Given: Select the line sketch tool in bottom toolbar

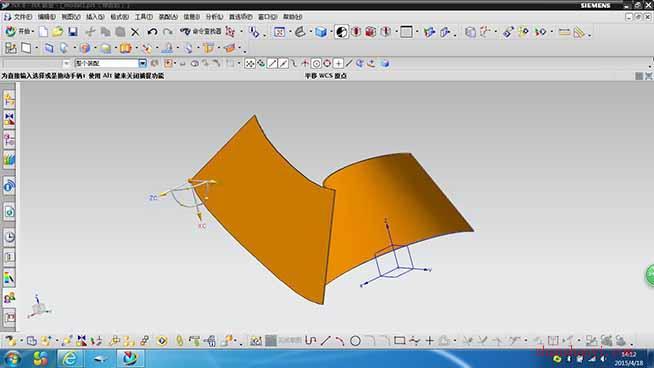Looking at the screenshot, I should pyautogui.click(x=325, y=341).
